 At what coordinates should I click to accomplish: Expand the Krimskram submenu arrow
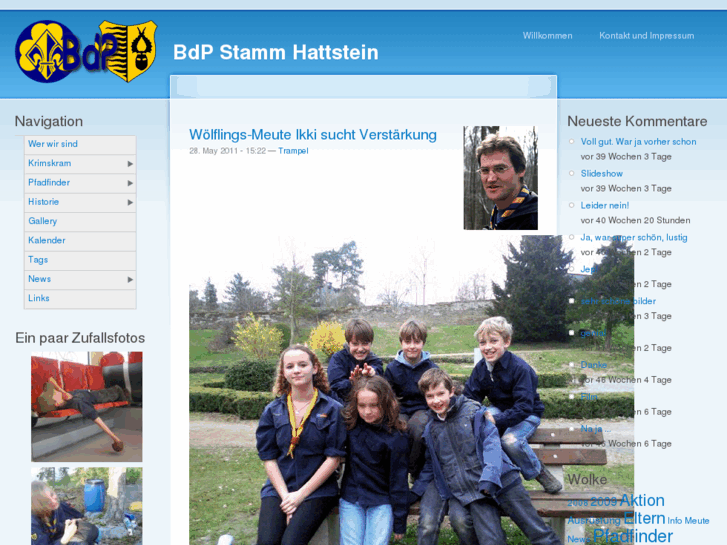pyautogui.click(x=130, y=164)
